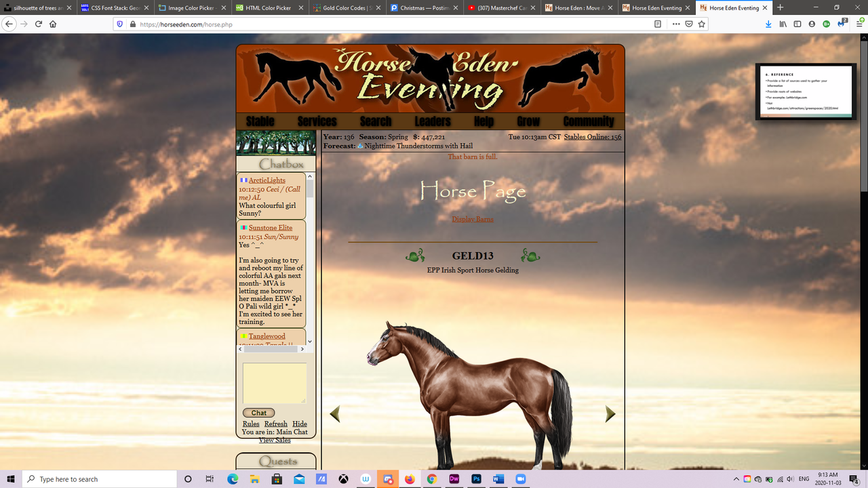Open Firefox from the taskbar
Viewport: 868px width, 488px height.
click(410, 479)
